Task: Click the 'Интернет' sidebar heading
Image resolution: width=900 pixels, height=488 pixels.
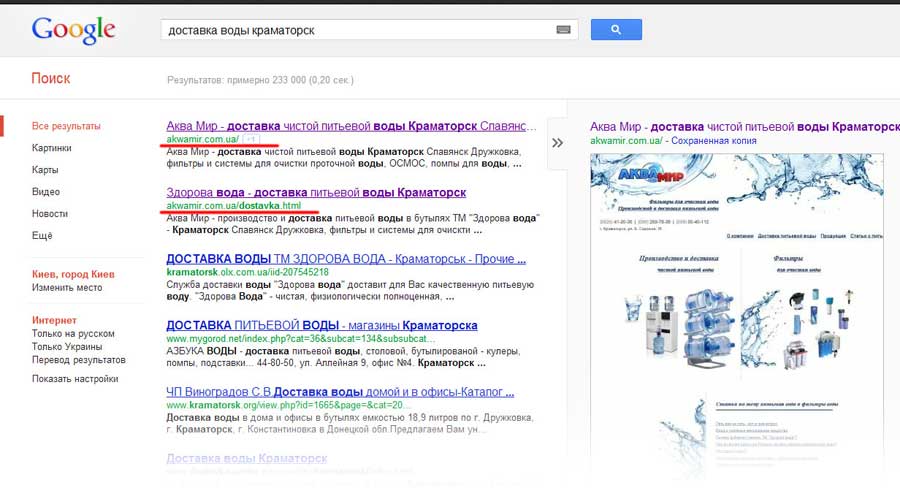Action: tap(54, 320)
